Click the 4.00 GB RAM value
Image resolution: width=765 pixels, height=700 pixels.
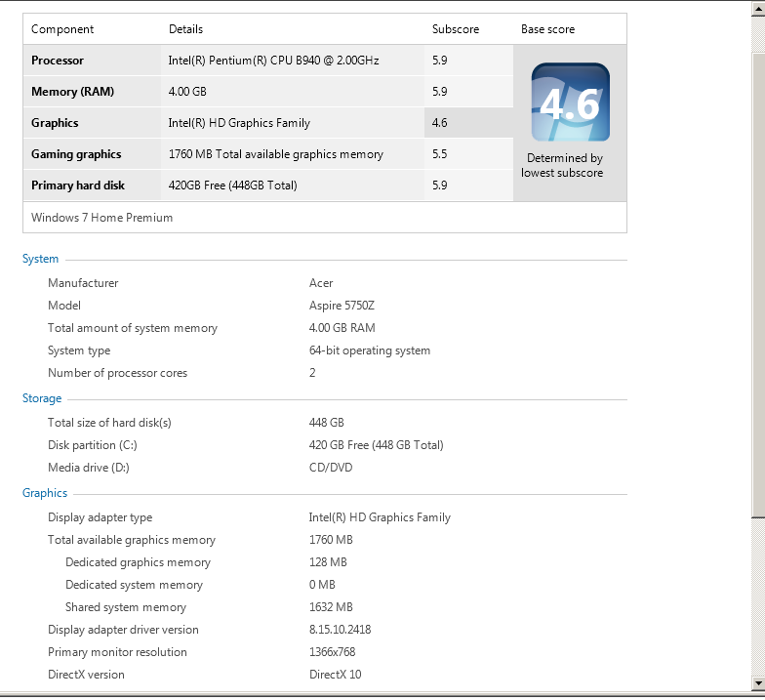(342, 328)
